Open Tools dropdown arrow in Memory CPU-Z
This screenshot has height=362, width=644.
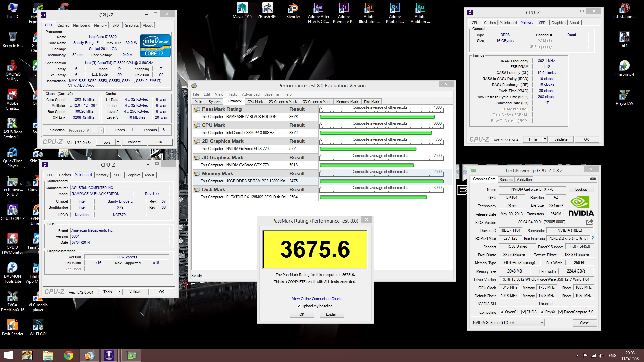point(545,139)
